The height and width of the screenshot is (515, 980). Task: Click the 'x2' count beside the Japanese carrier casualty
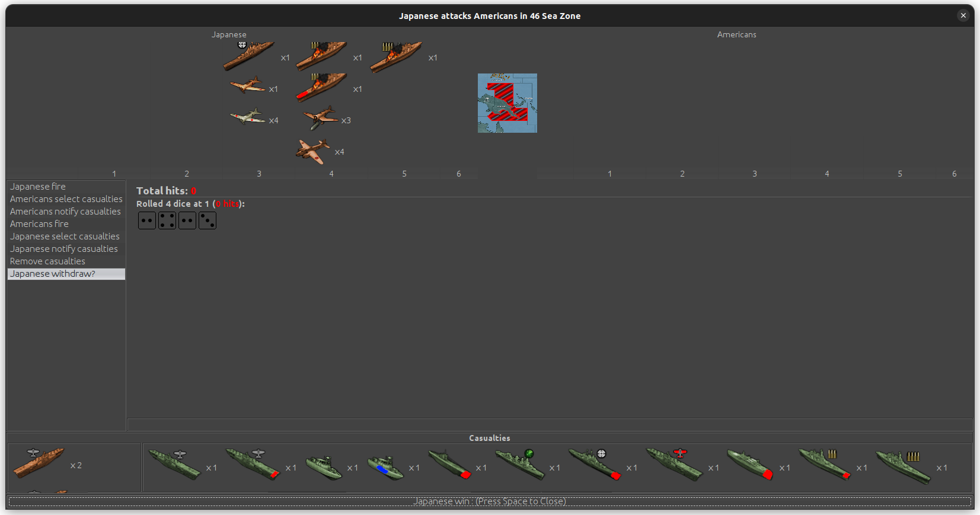coord(76,466)
